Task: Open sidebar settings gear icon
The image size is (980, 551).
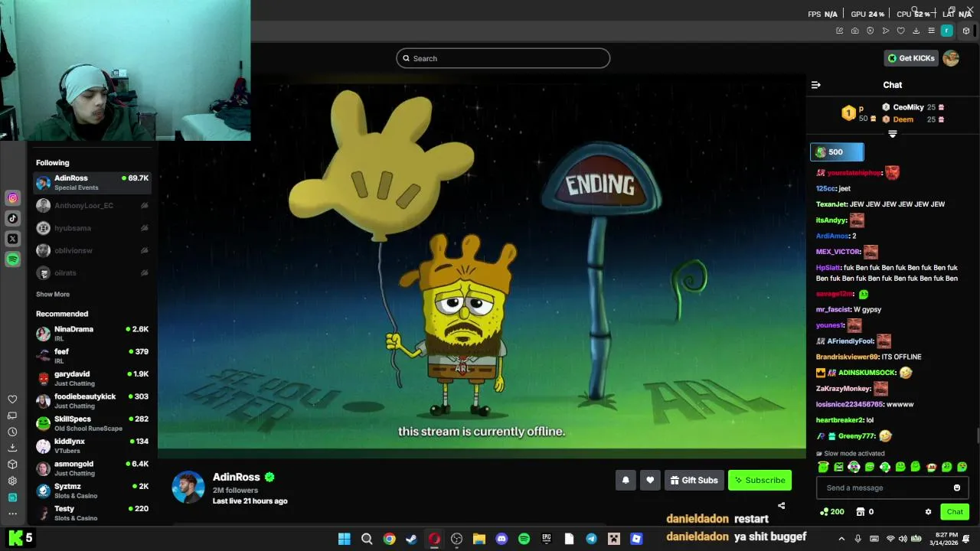Action: 12,481
